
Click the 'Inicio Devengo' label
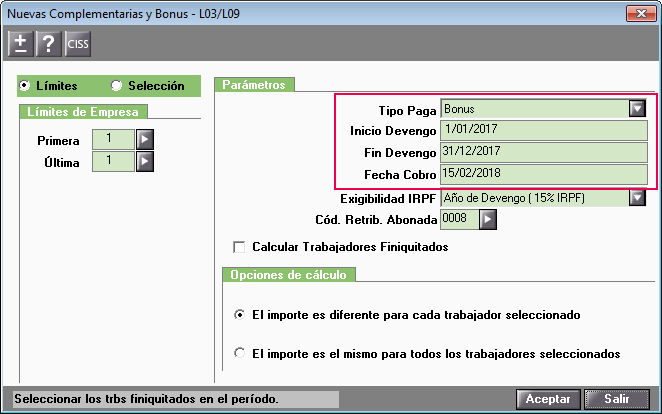coord(393,131)
